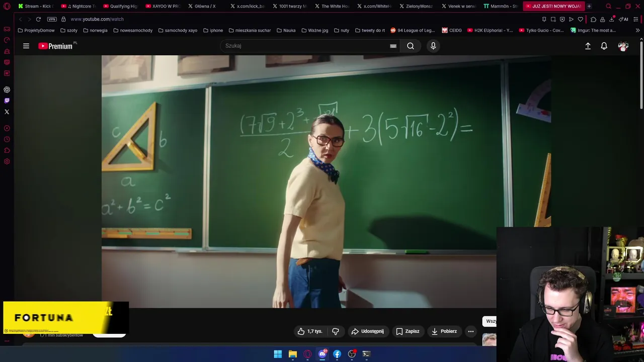Open Tylko Gucio bookmark
644x362 pixels.
tap(541, 30)
